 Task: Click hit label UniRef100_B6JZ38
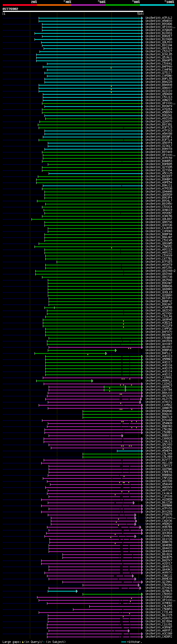coord(159,503)
